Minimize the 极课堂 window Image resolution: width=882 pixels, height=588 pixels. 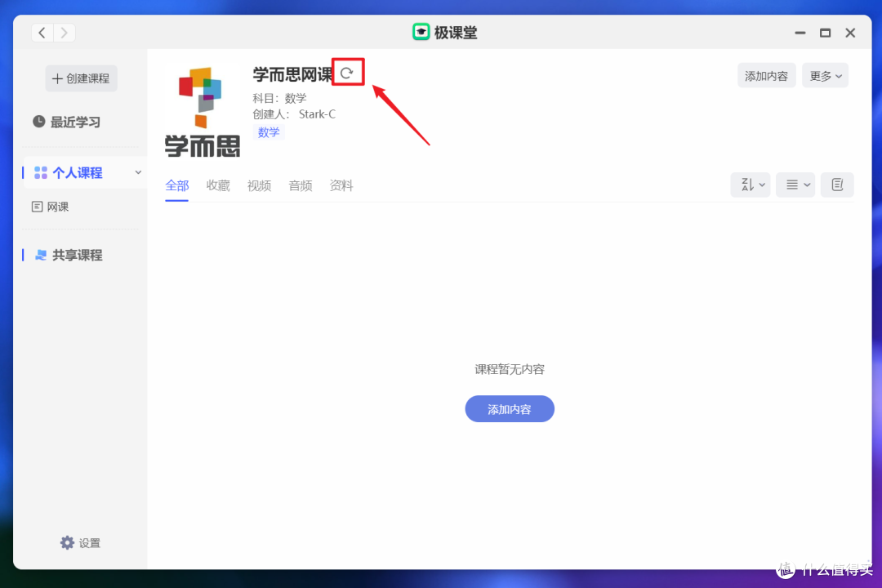(800, 33)
